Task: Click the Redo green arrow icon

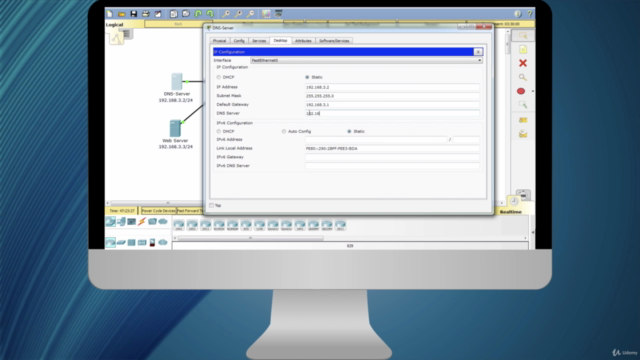Action: point(210,14)
